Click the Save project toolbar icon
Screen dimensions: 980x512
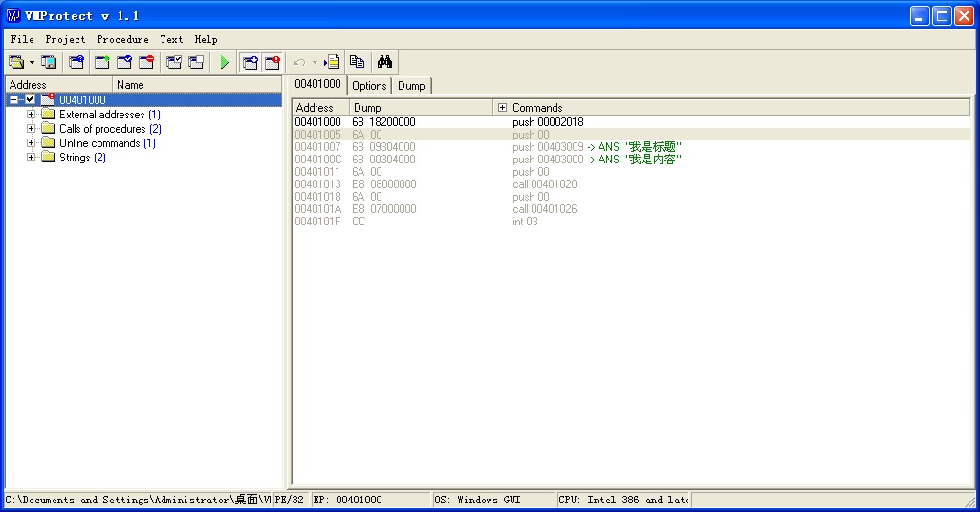click(49, 62)
